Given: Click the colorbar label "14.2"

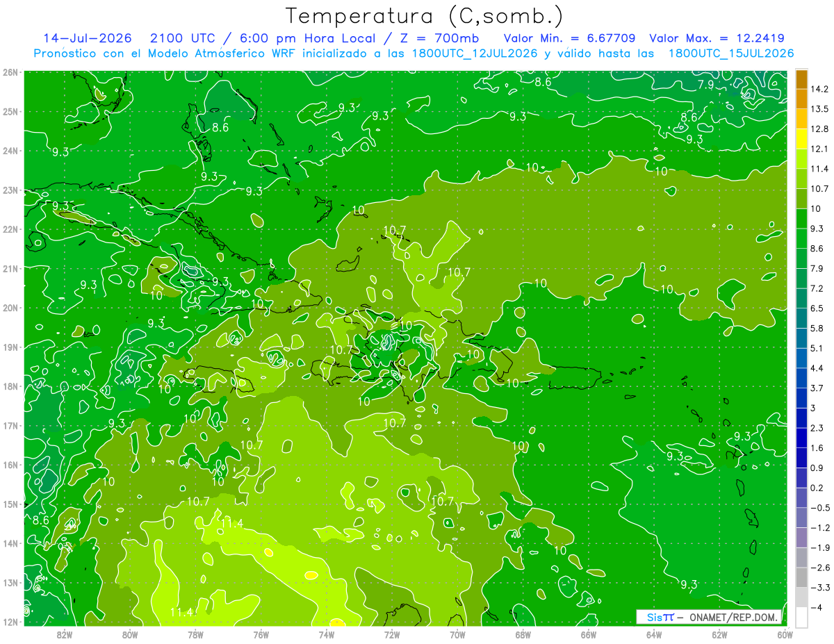Looking at the screenshot, I should point(819,89).
